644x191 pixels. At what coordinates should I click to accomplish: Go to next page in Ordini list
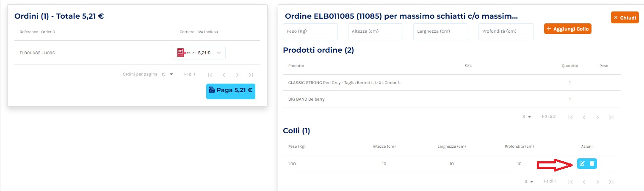tap(237, 75)
